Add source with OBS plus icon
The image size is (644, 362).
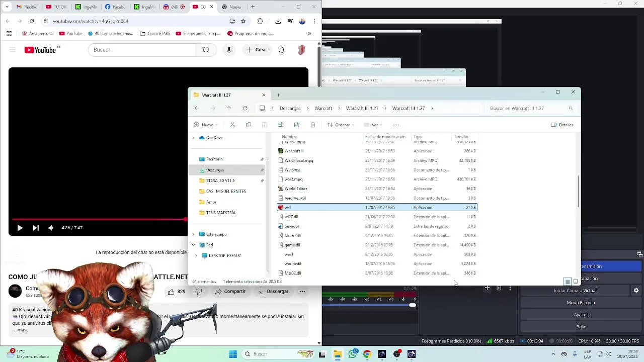pos(487,288)
